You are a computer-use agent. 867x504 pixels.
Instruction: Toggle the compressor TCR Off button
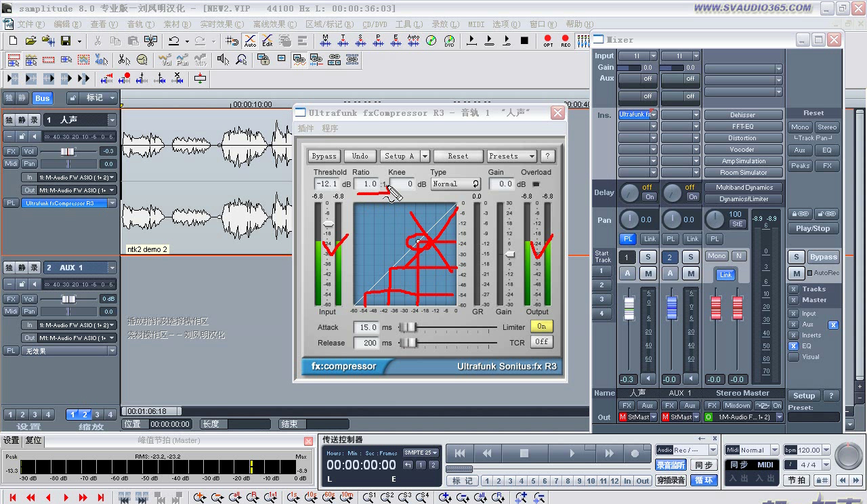coord(541,342)
